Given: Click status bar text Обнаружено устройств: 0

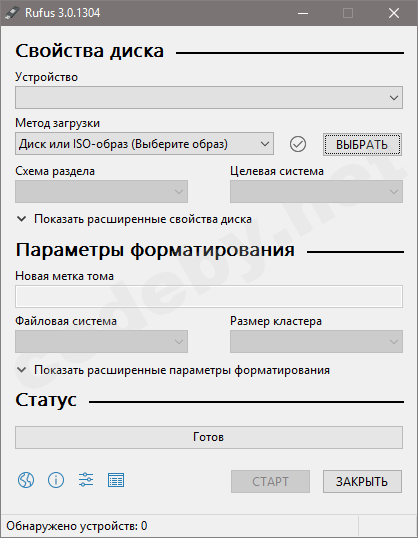Looking at the screenshot, I should [x=77, y=526].
